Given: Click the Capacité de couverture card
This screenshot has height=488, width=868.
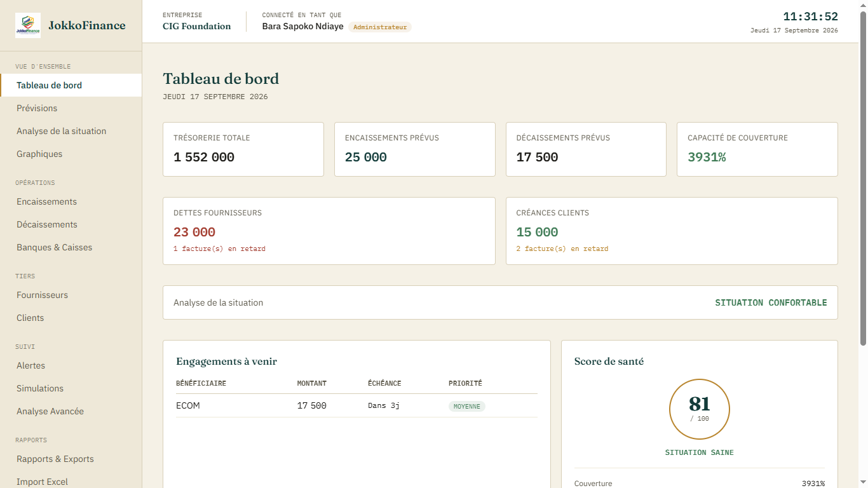Looking at the screenshot, I should (757, 149).
